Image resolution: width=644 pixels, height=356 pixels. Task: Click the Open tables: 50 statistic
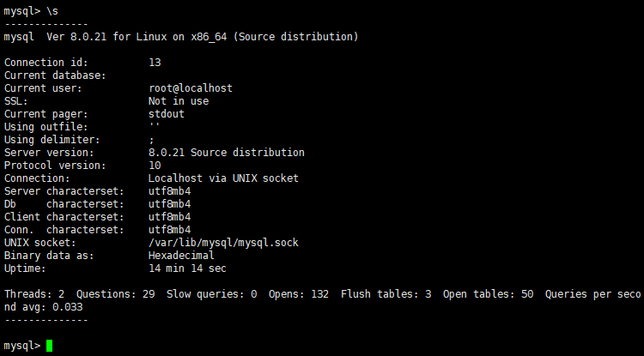[x=488, y=294]
